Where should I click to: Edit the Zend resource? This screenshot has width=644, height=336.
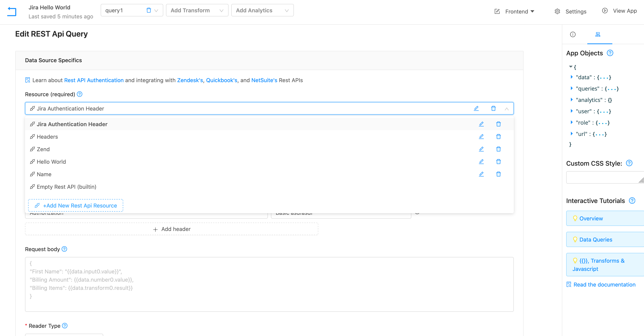pyautogui.click(x=481, y=149)
